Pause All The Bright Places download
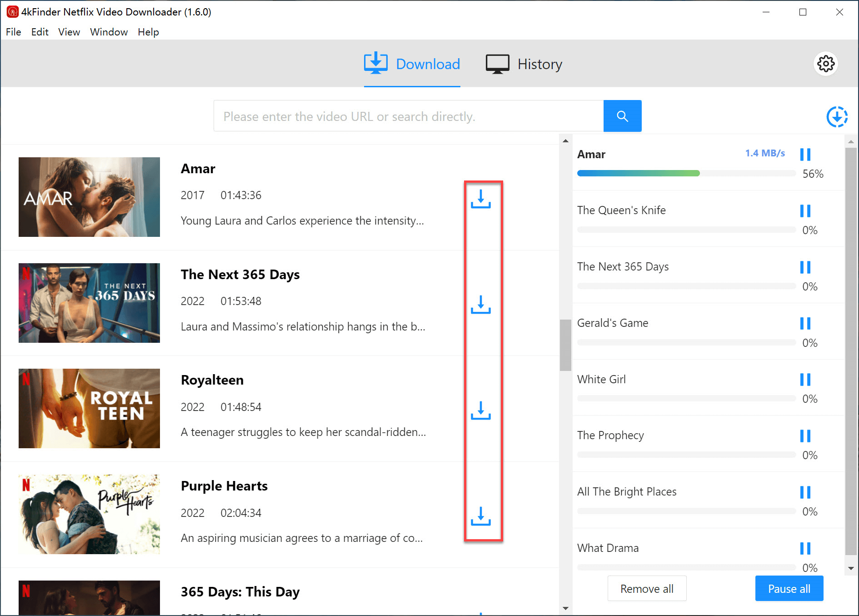Screen dimensions: 859x616 point(805,492)
